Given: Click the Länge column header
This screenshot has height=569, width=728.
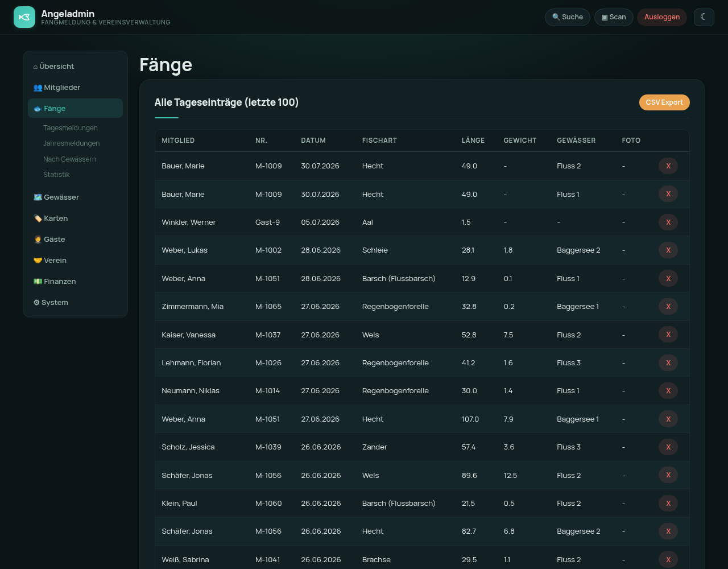Looking at the screenshot, I should (x=473, y=141).
